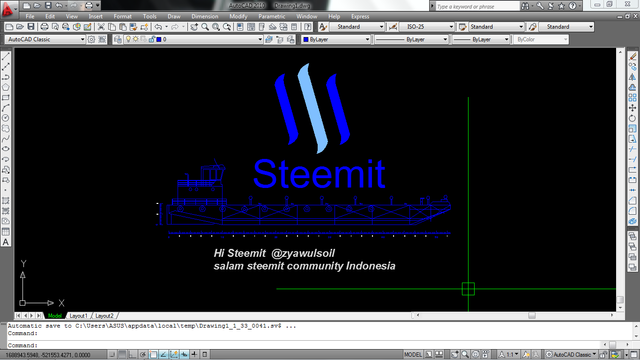Open the File menu
This screenshot has height=360, width=640.
point(30,17)
